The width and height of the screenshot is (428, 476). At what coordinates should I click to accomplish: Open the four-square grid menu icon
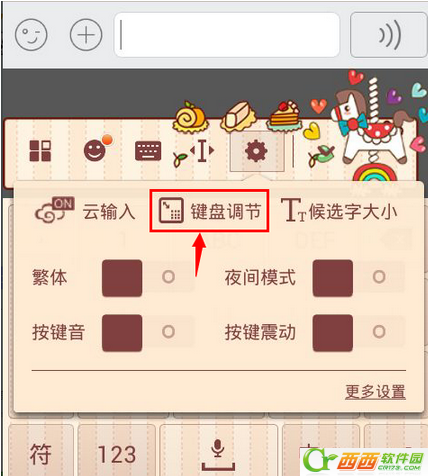40,151
